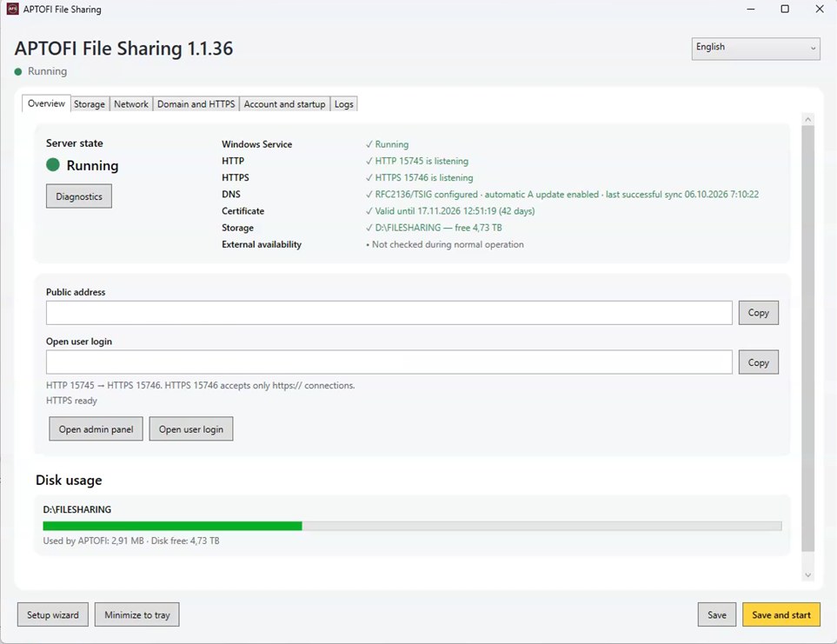This screenshot has height=644, width=837.
Task: Click the Open admin panel button
Action: [x=96, y=429]
